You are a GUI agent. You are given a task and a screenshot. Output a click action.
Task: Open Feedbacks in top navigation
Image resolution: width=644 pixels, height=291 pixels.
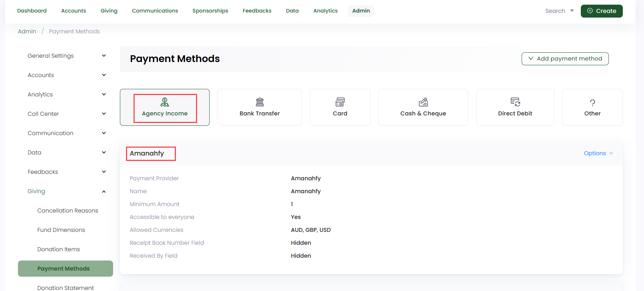257,11
